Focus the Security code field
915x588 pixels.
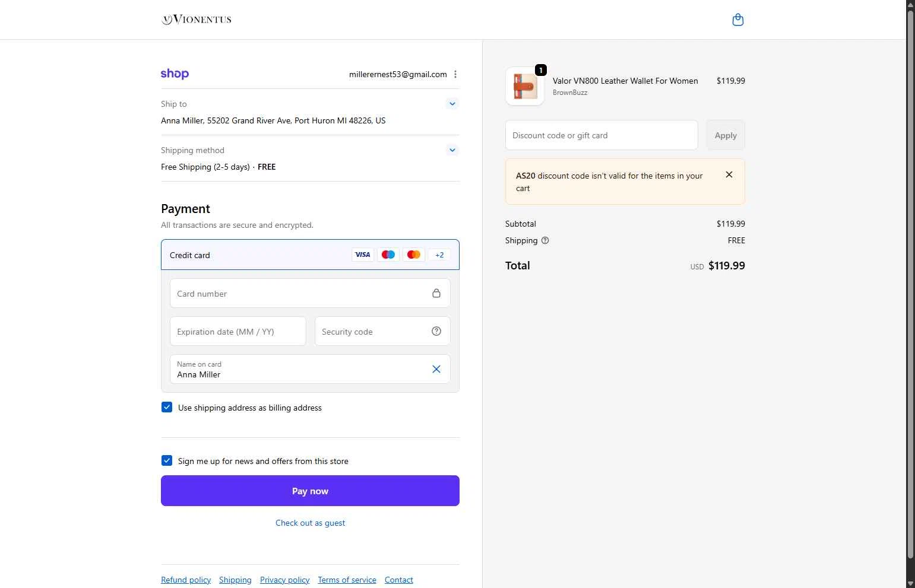click(382, 331)
